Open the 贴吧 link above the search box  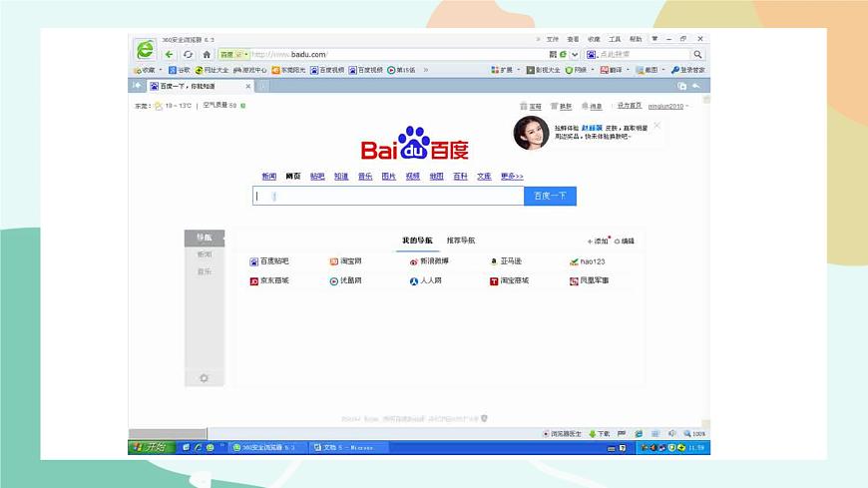(x=317, y=177)
